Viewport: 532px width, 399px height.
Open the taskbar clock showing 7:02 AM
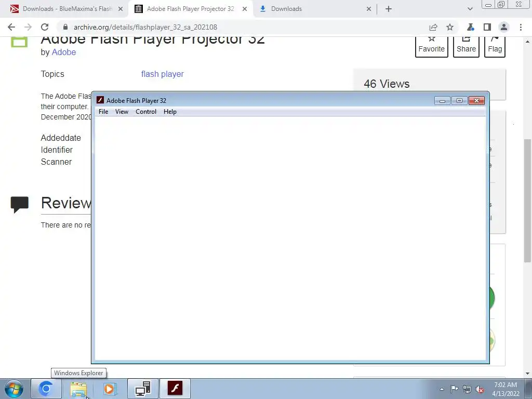tap(506, 389)
